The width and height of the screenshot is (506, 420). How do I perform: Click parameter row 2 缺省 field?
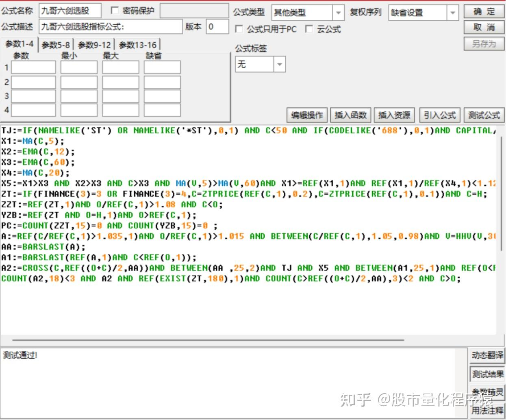(x=162, y=82)
